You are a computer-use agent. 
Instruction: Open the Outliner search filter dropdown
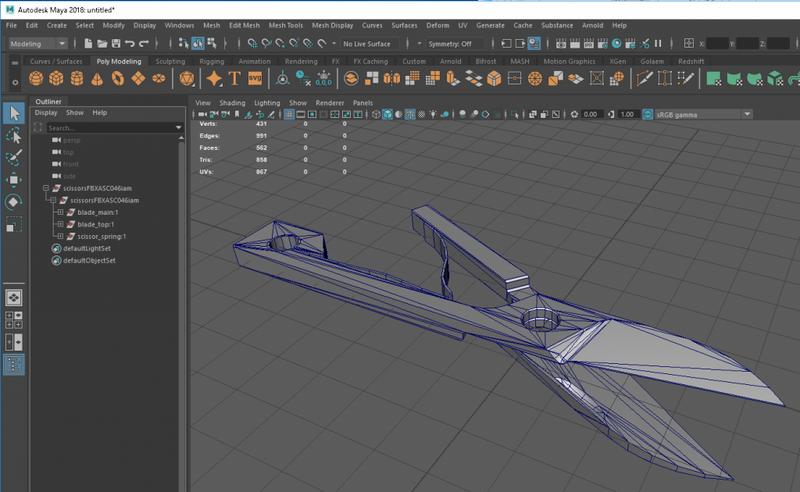[x=179, y=128]
